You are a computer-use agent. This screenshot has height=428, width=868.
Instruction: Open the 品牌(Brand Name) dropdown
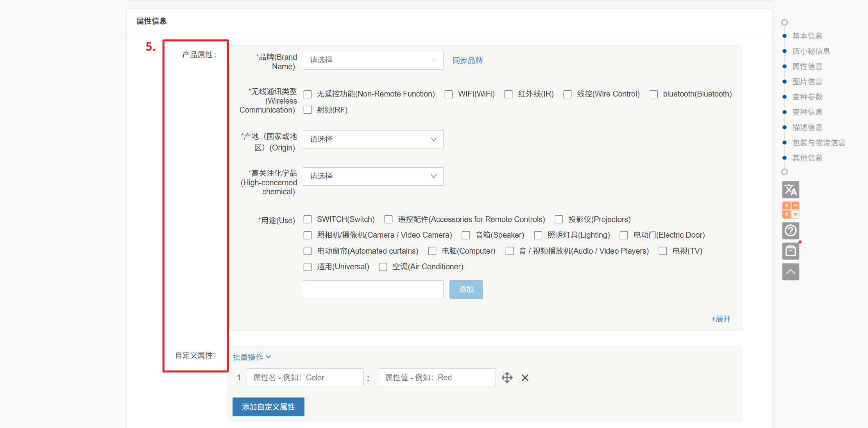(373, 60)
